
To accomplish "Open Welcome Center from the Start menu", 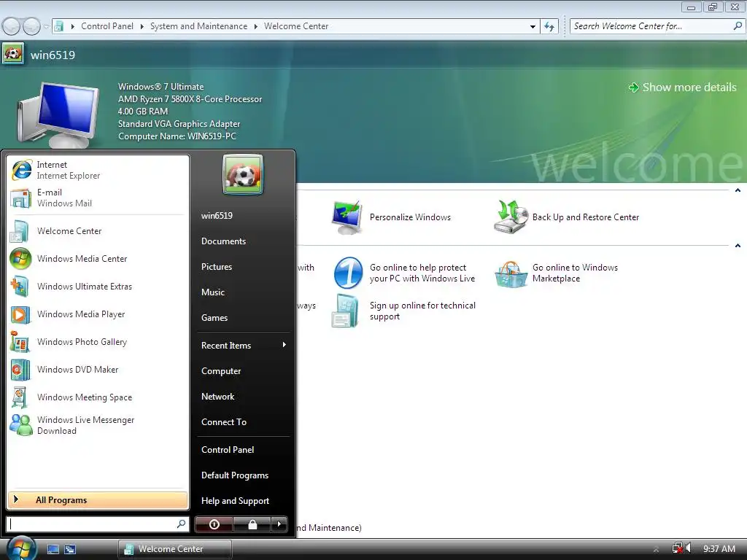I will coord(98,231).
